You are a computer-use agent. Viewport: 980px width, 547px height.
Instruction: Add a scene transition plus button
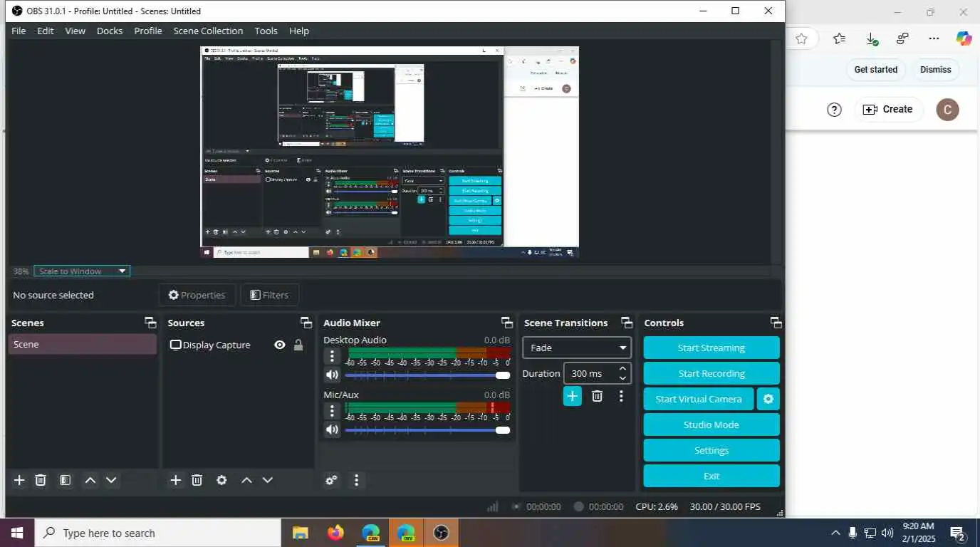[573, 396]
